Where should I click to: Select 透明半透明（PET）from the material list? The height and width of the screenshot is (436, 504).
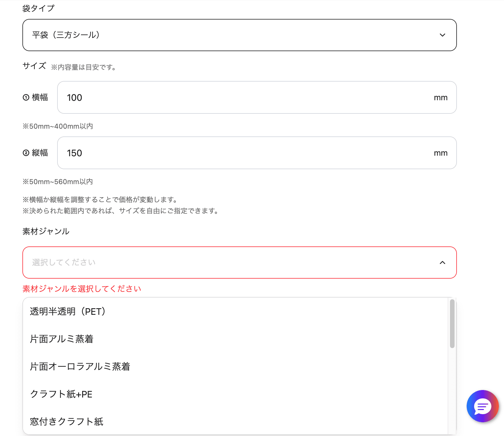pos(68,311)
